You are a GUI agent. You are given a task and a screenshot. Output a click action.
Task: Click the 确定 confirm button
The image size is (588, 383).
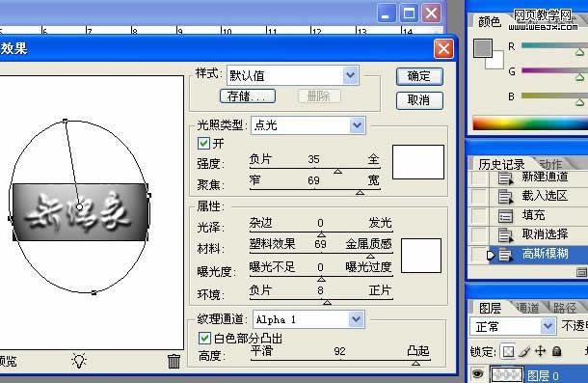click(419, 76)
